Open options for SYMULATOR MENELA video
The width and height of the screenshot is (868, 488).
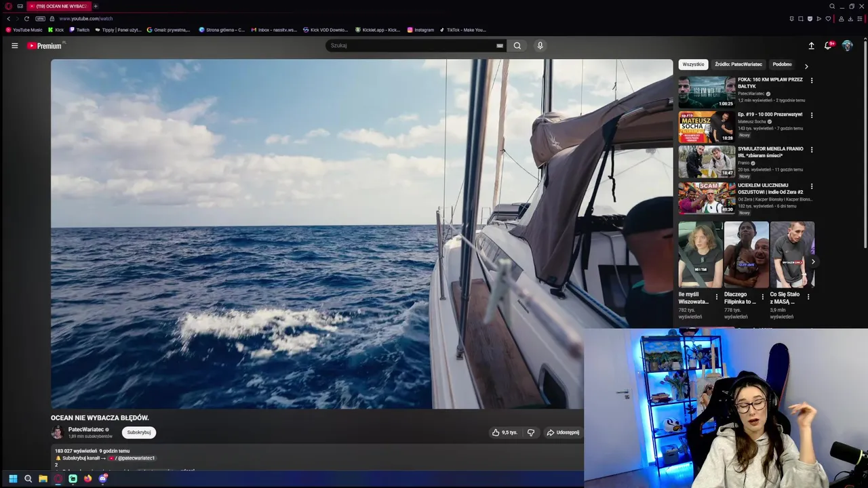click(812, 150)
